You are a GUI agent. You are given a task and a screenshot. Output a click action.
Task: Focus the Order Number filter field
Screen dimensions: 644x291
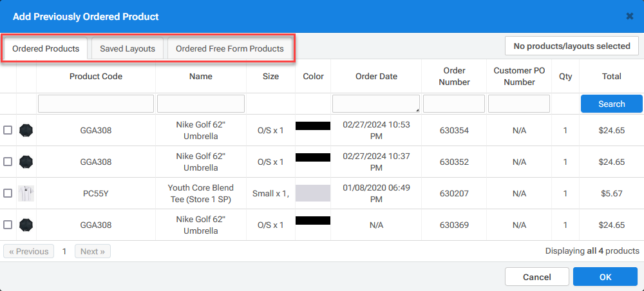click(x=454, y=104)
